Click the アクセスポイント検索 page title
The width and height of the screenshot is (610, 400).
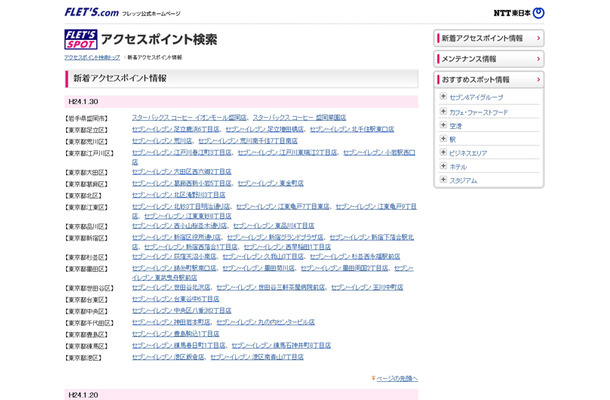[159, 40]
